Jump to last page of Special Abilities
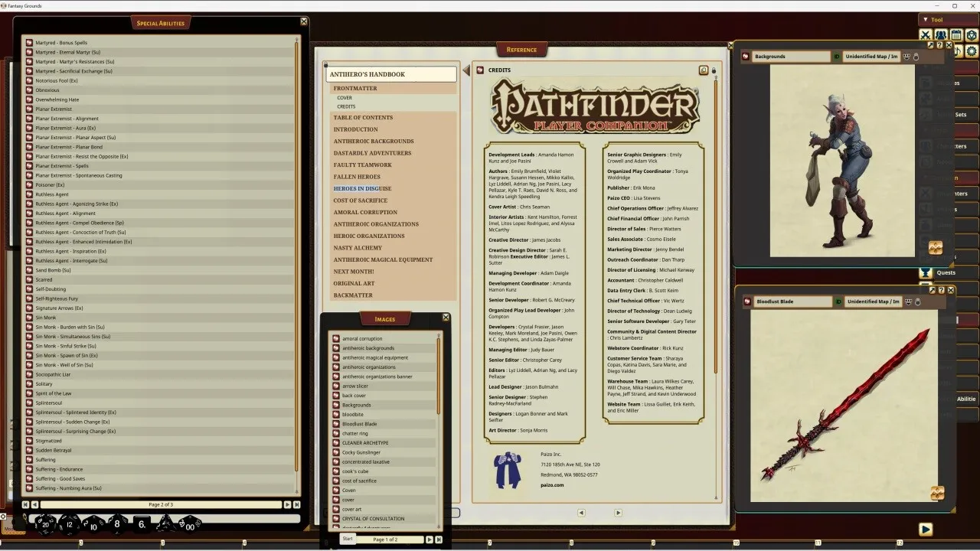This screenshot has height=551, width=980. [297, 504]
